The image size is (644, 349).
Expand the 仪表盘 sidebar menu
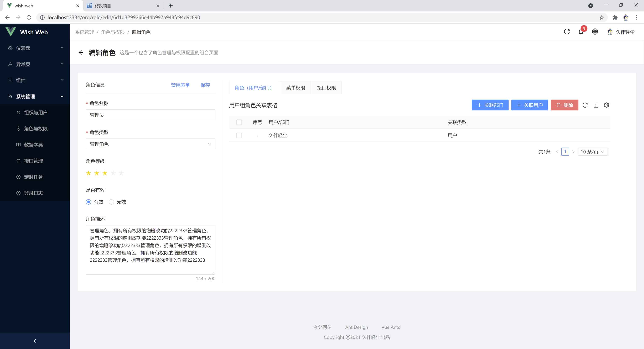(35, 48)
